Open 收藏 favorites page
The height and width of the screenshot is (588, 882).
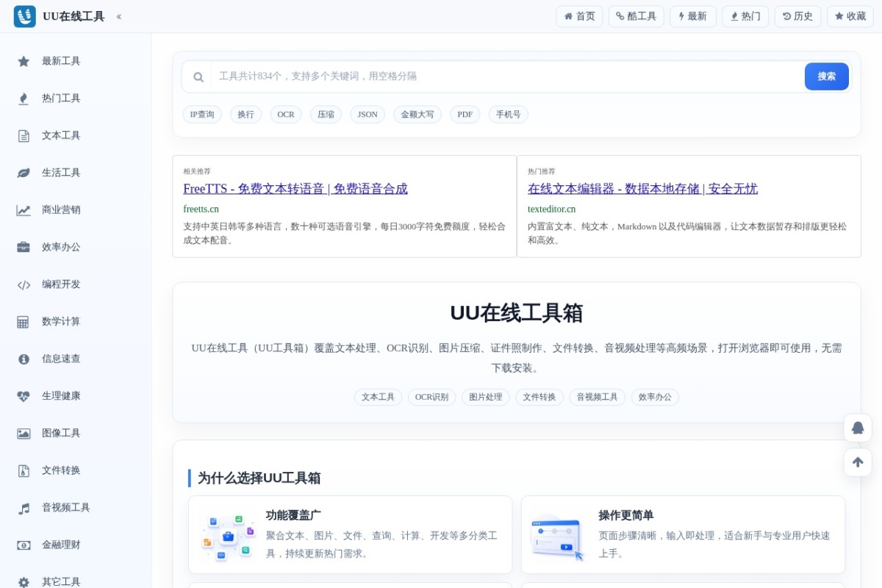click(850, 16)
